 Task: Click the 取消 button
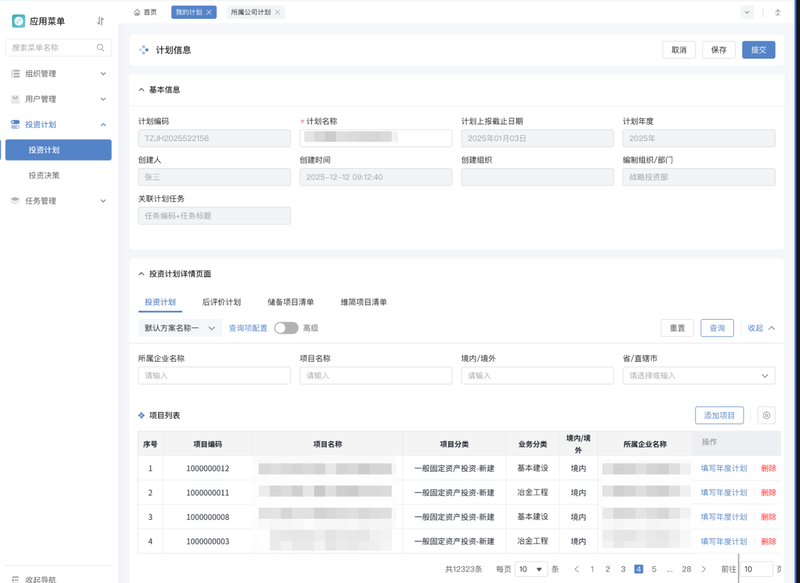click(x=679, y=50)
